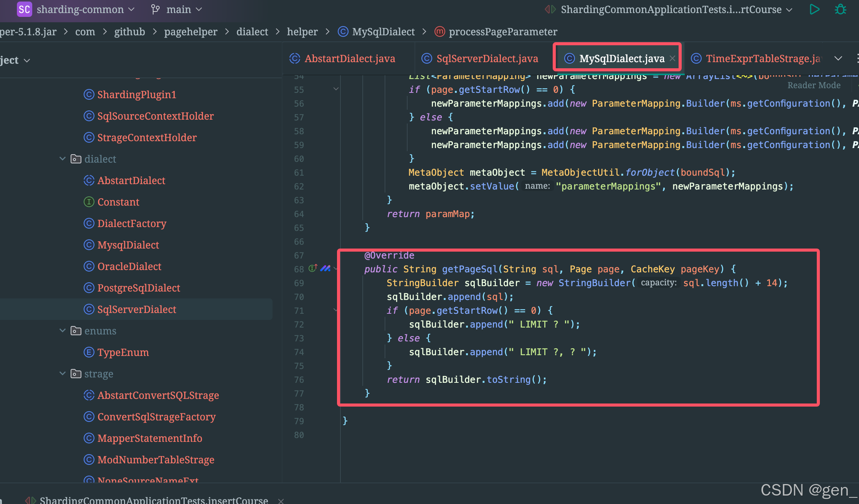Open the sharding-common project dropdown
The width and height of the screenshot is (859, 504).
point(132,9)
